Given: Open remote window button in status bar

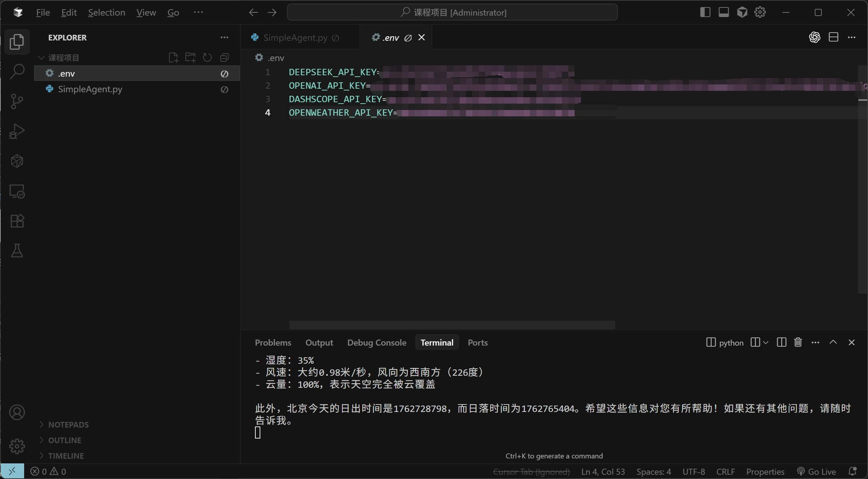Looking at the screenshot, I should (12, 471).
